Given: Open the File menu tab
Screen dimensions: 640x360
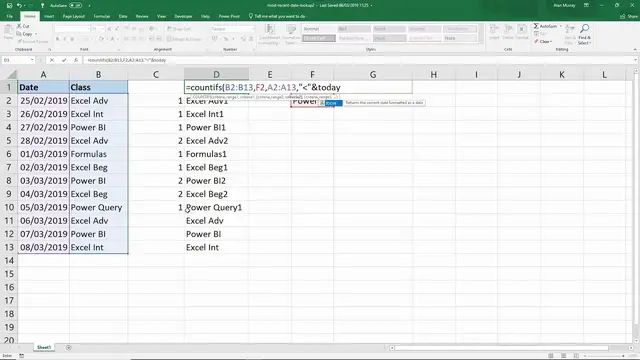Looking at the screenshot, I should pyautogui.click(x=10, y=16).
